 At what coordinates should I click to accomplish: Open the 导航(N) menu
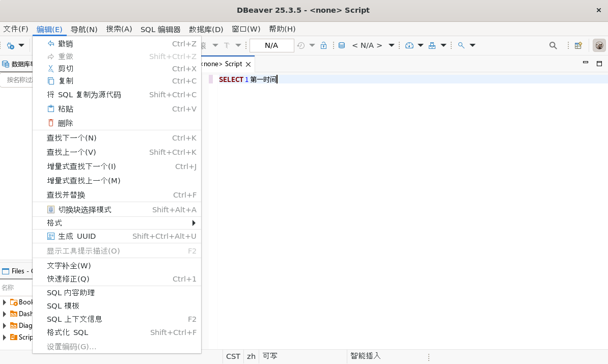[x=84, y=29]
